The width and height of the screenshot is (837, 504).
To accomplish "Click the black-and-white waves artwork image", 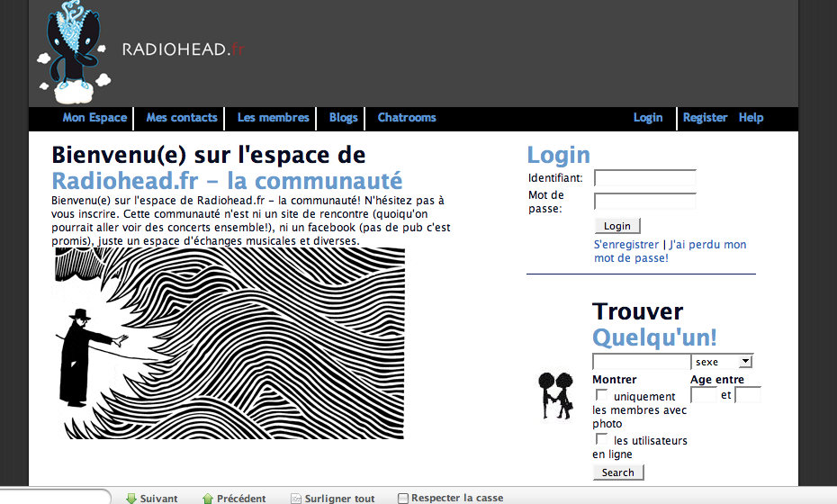I will pyautogui.click(x=229, y=344).
